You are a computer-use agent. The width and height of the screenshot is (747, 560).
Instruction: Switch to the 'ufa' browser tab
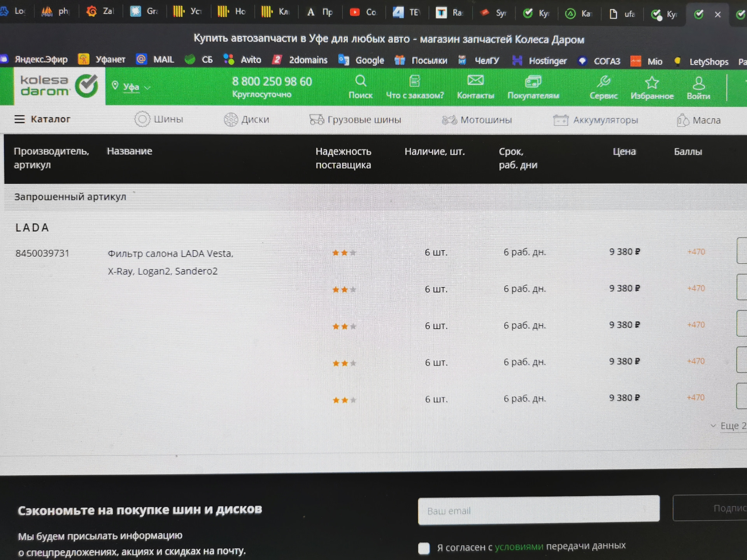(x=622, y=14)
